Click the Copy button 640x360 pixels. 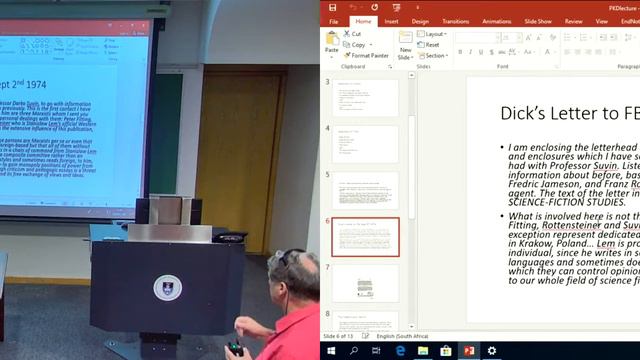354,44
